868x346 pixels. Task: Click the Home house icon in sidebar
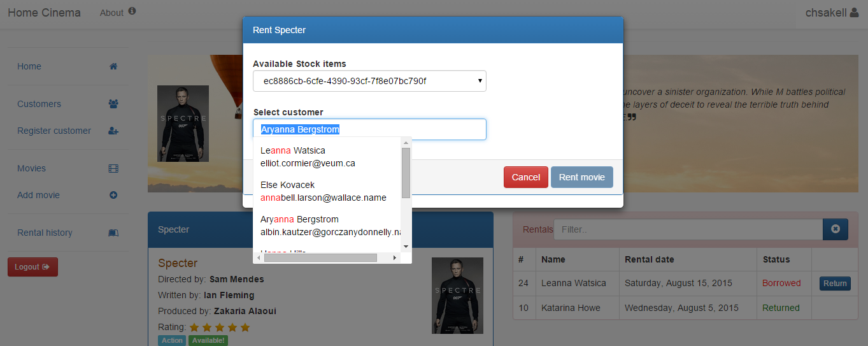point(113,66)
